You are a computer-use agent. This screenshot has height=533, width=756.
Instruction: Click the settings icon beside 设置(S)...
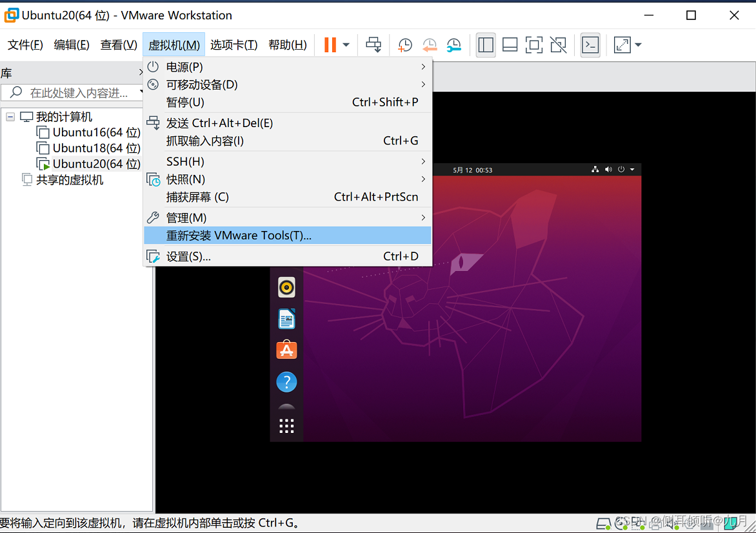coord(154,256)
